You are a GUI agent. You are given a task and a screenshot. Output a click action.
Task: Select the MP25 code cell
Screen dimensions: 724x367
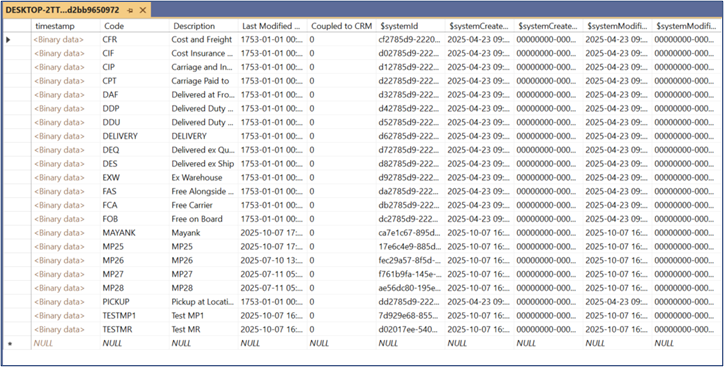coord(135,247)
